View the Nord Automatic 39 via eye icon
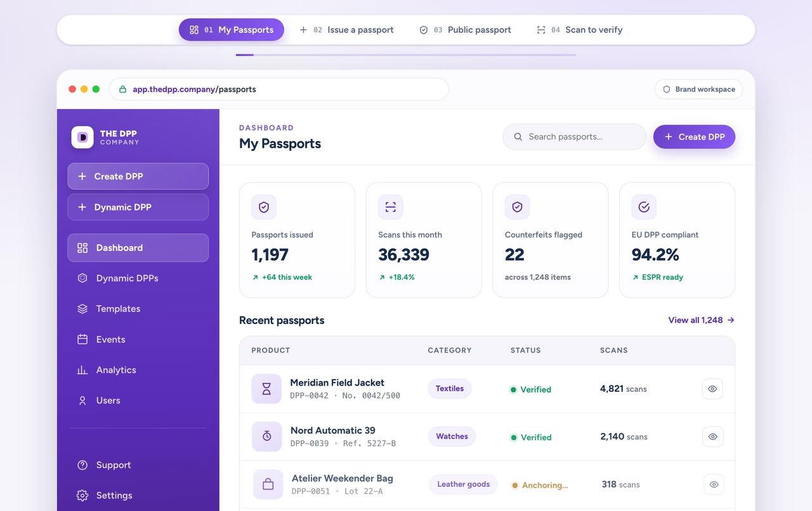This screenshot has width=812, height=511. click(712, 436)
